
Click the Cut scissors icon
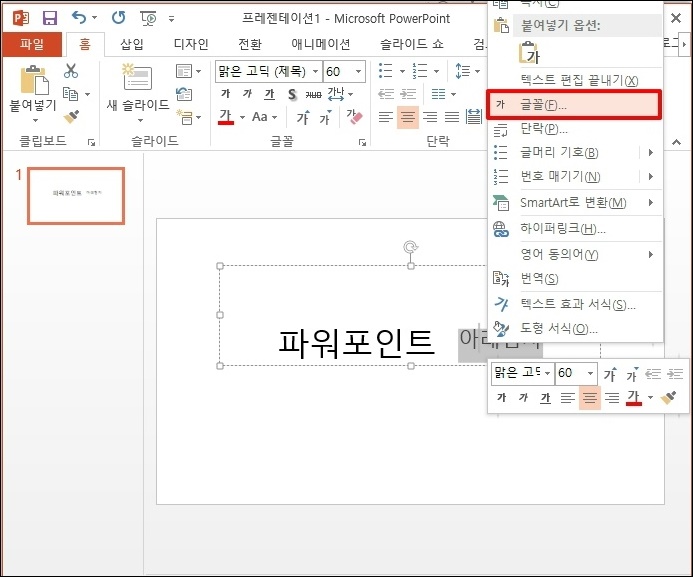(x=71, y=70)
